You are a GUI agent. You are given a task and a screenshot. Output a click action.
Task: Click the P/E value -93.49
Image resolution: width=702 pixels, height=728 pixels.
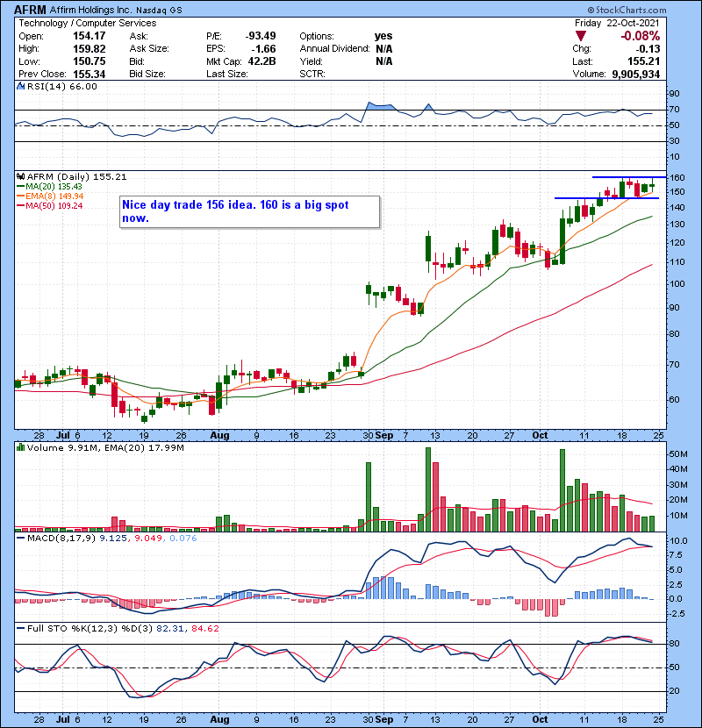pos(261,36)
